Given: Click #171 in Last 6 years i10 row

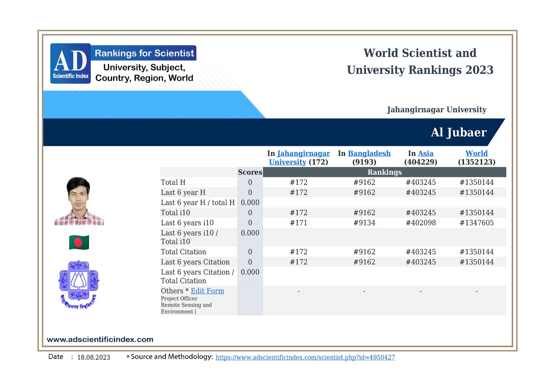Looking at the screenshot, I should [x=299, y=223].
